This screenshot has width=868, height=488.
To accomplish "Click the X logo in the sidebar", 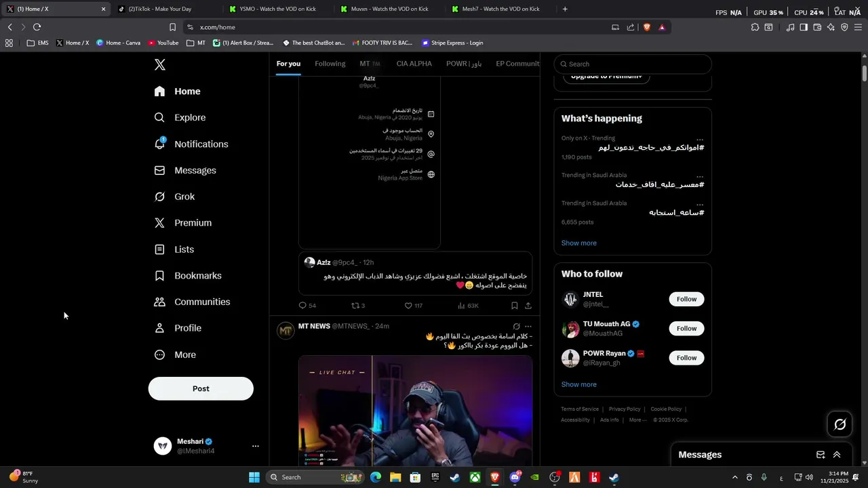I will (x=159, y=65).
